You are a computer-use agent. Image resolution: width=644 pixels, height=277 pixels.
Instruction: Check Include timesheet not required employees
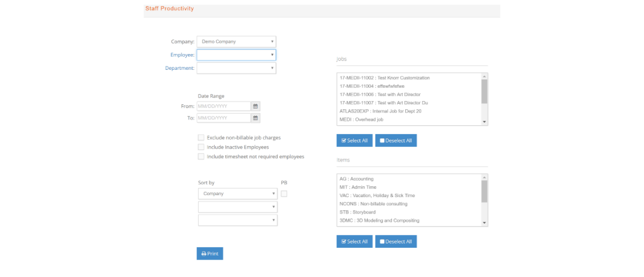[201, 156]
